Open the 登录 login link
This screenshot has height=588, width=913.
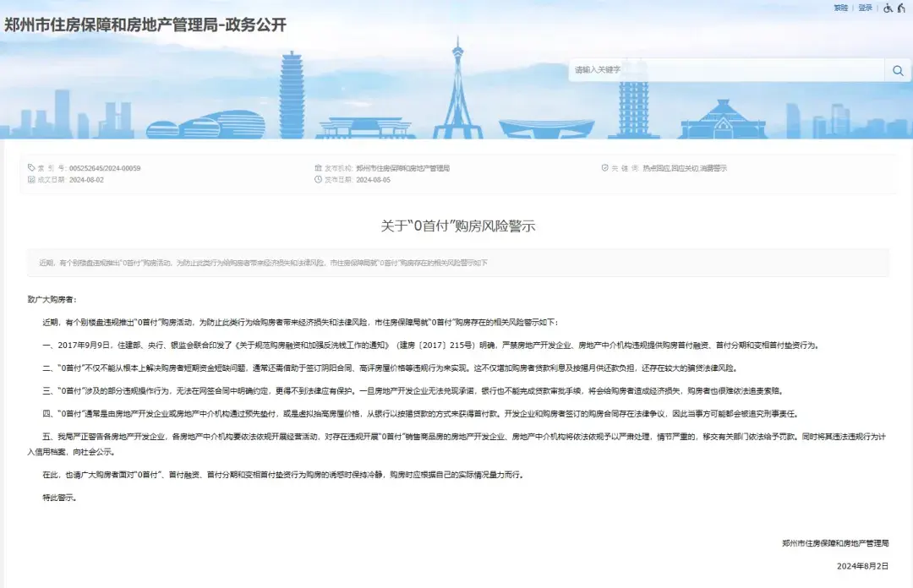(x=865, y=8)
